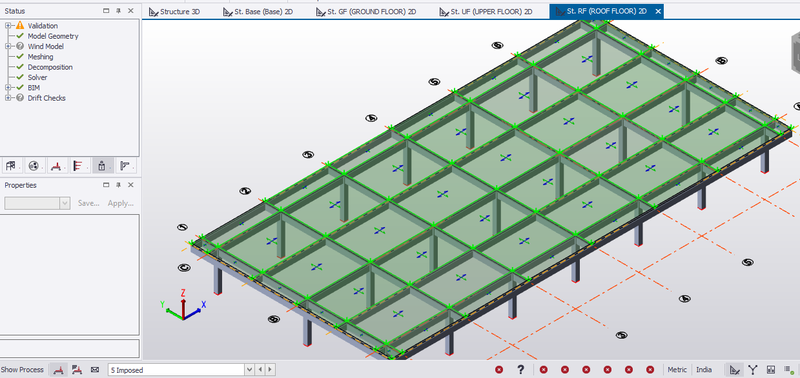Image resolution: width=800 pixels, height=378 pixels.
Task: Open the Project Workspace flag icon
Action: click(10, 166)
